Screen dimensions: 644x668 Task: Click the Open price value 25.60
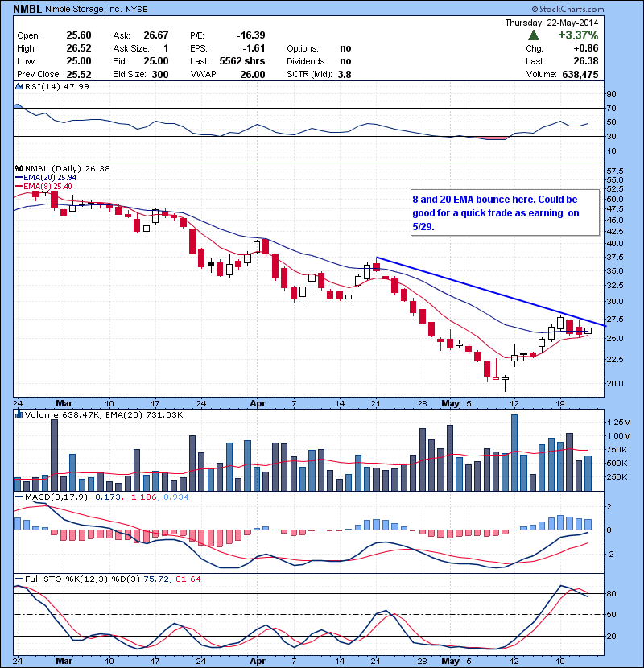(x=79, y=35)
